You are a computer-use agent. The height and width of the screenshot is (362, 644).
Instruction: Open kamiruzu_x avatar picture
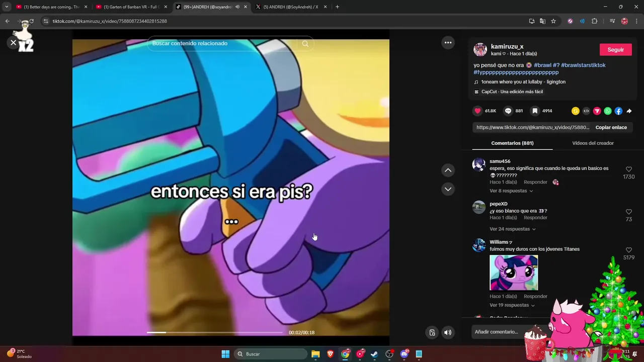click(x=480, y=49)
